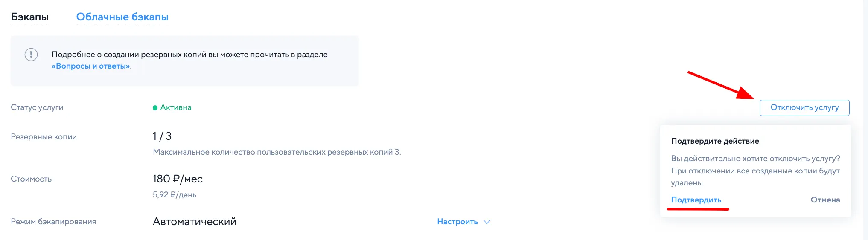Switch to the Облачные бэкапы tab
The height and width of the screenshot is (240, 868).
click(122, 17)
